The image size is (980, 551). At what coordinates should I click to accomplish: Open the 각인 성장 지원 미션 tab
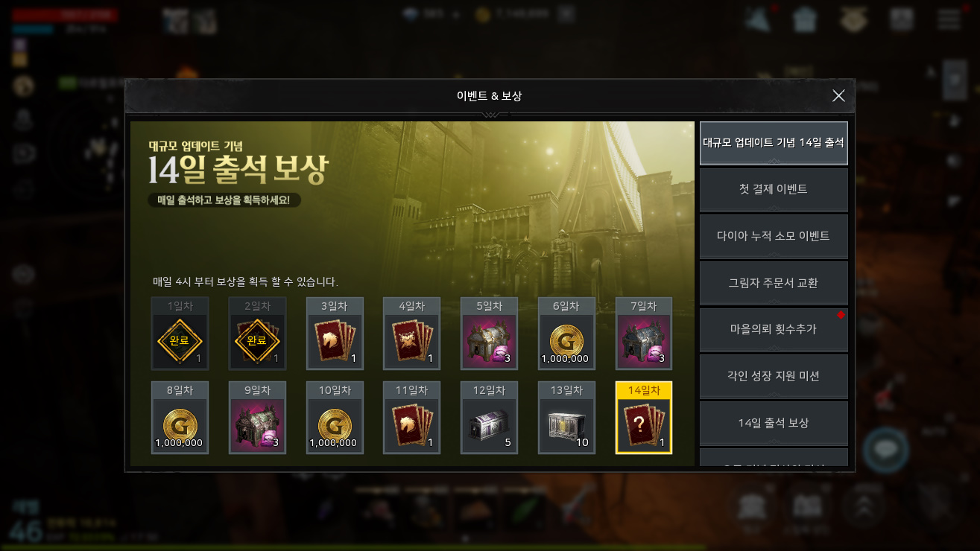tap(774, 376)
